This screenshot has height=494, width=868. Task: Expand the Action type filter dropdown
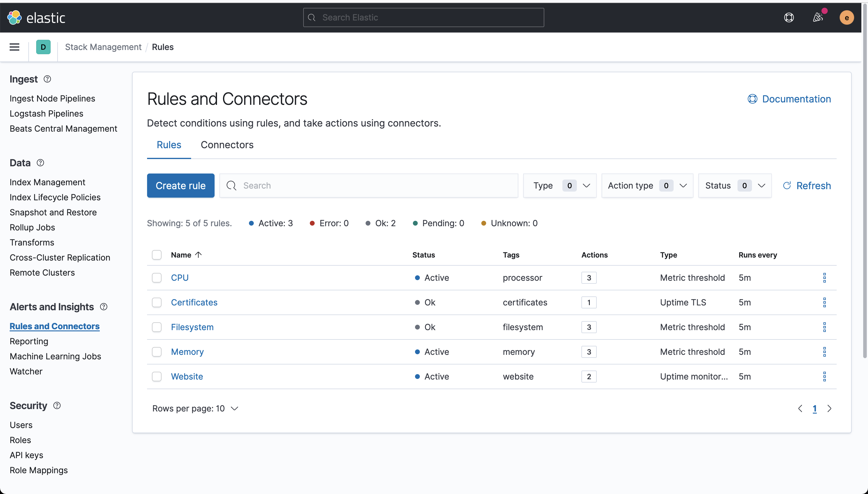647,186
